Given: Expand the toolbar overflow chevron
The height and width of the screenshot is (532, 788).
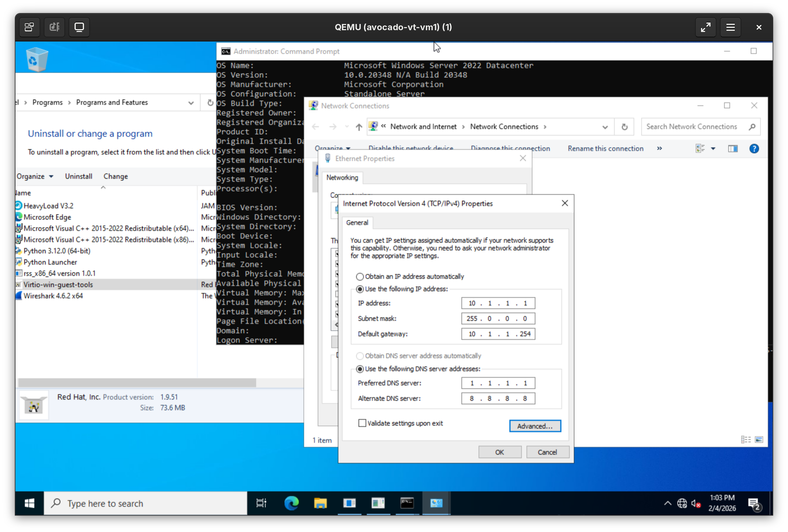Looking at the screenshot, I should click(x=659, y=149).
